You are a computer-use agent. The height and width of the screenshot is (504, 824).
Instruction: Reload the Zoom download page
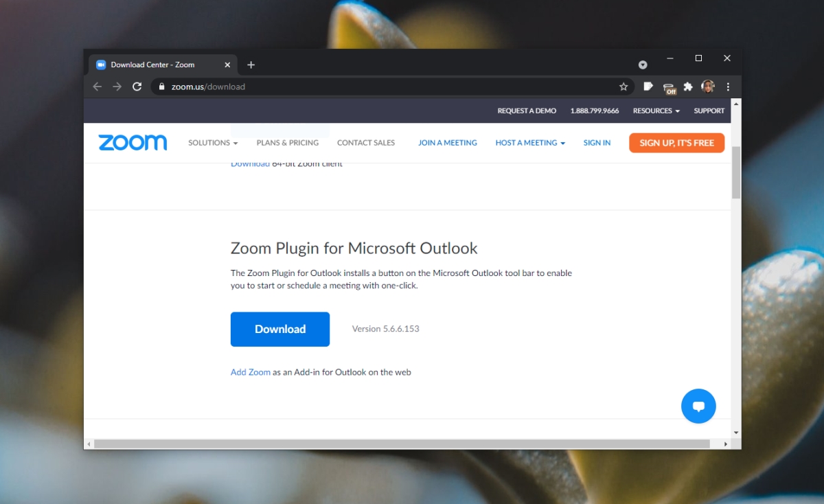(x=137, y=87)
